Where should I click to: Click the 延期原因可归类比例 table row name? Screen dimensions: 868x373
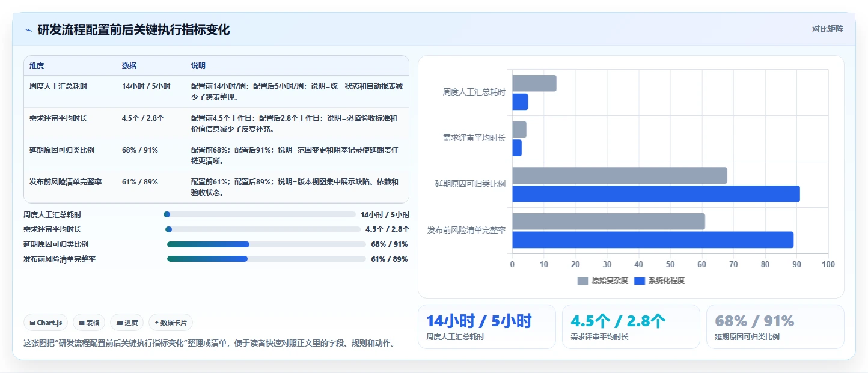pos(62,150)
